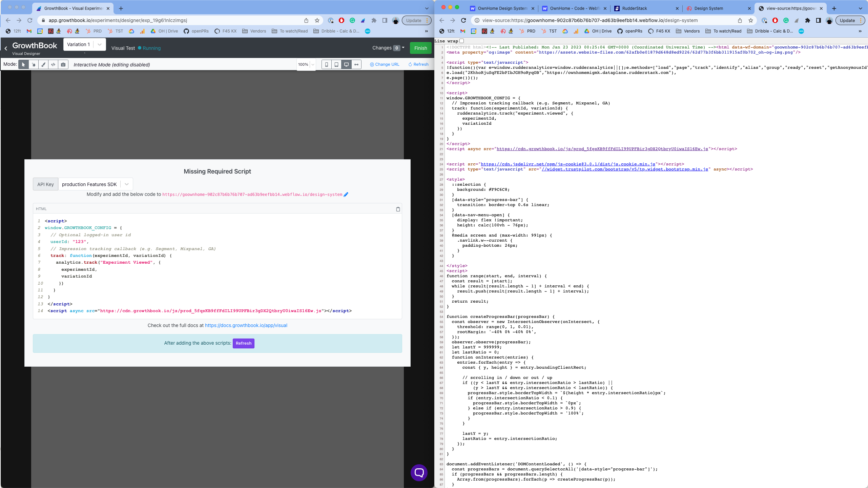This screenshot has height=488, width=868.
Task: Switch preview to mobile phone view
Action: [326, 64]
